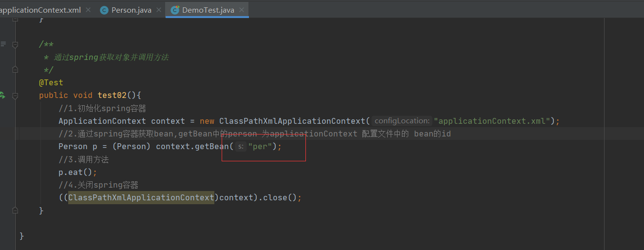Click the (Person) cast expression
Screen dimensions: 644x250
(132, 146)
